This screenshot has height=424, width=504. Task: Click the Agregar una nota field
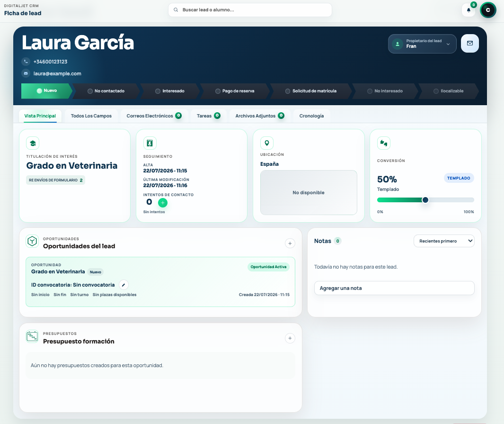(394, 288)
